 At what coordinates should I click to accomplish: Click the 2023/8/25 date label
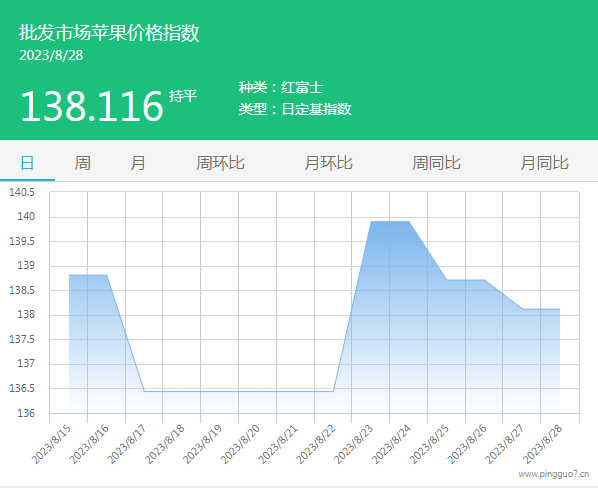429,445
